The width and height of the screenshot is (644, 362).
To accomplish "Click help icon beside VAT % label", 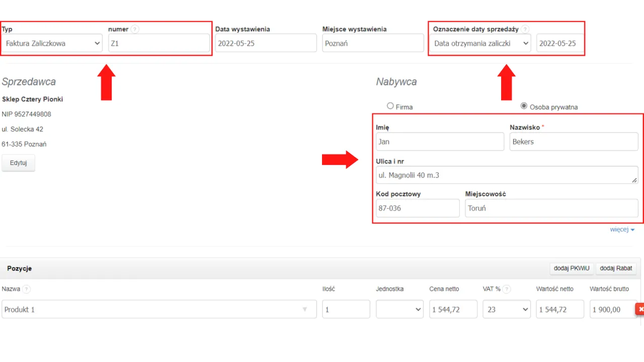I will pyautogui.click(x=507, y=289).
